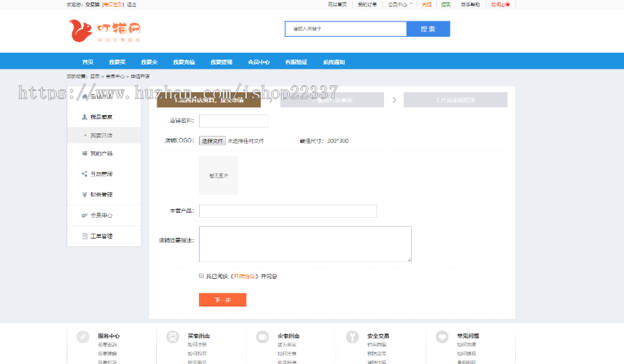The height and width of the screenshot is (364, 624).
Task: Click the bus icon beside 买家指南
Action: [x=173, y=337]
